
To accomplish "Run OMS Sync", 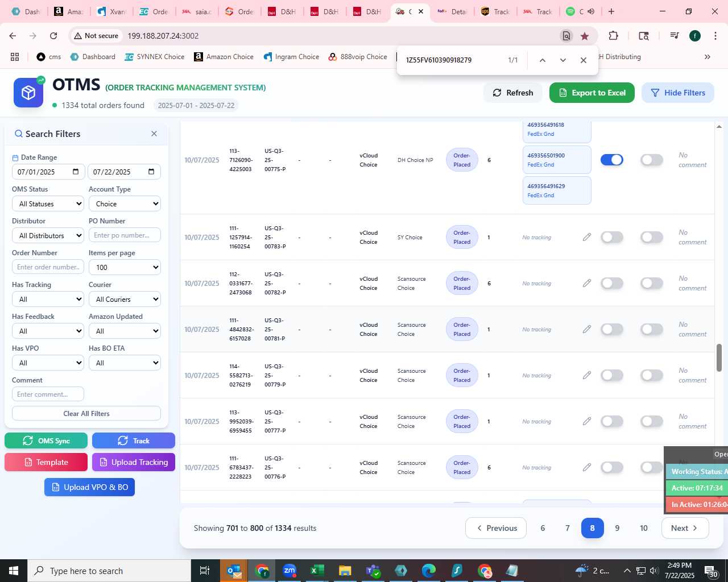I will tap(46, 440).
